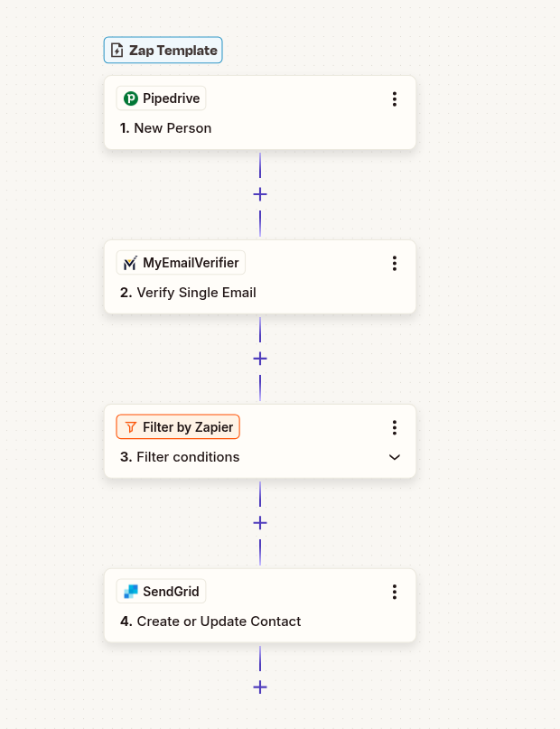
Task: Open the Zap Template panel
Action: point(163,50)
